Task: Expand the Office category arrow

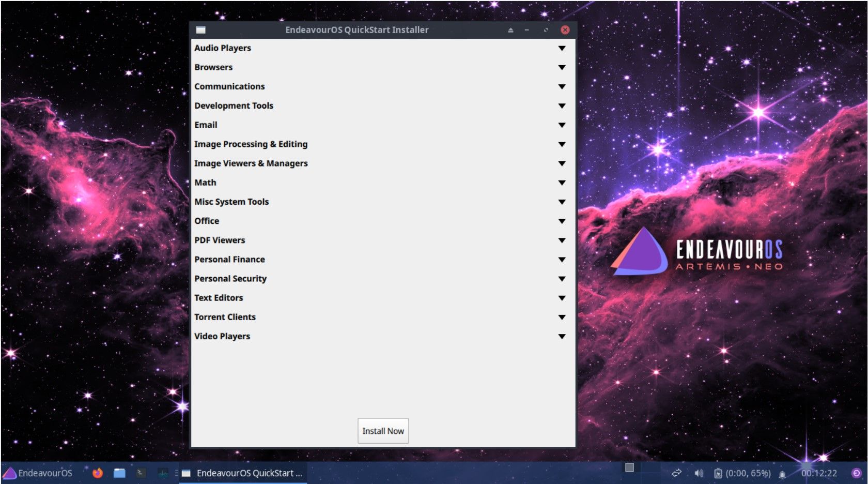Action: [x=562, y=221]
